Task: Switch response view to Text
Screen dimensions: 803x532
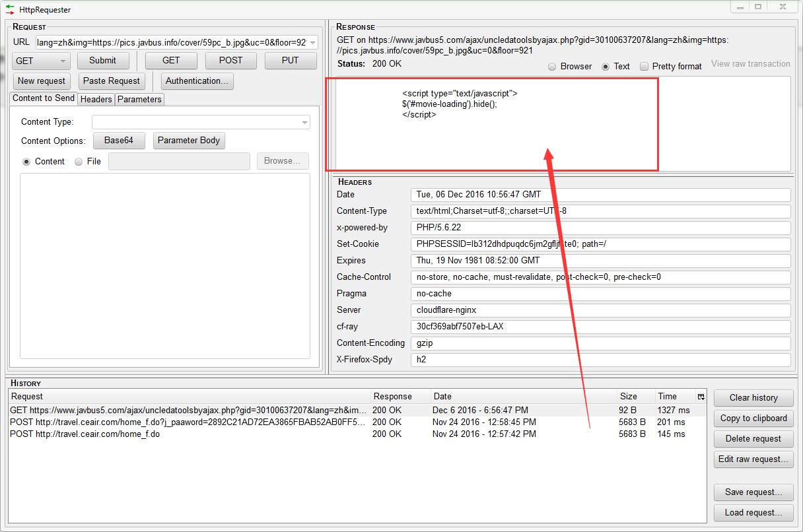Action: click(606, 67)
